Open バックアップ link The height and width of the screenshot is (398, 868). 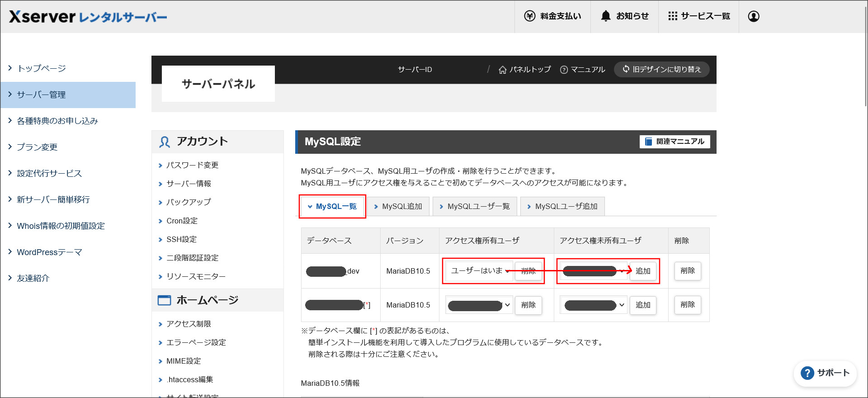[x=189, y=202]
